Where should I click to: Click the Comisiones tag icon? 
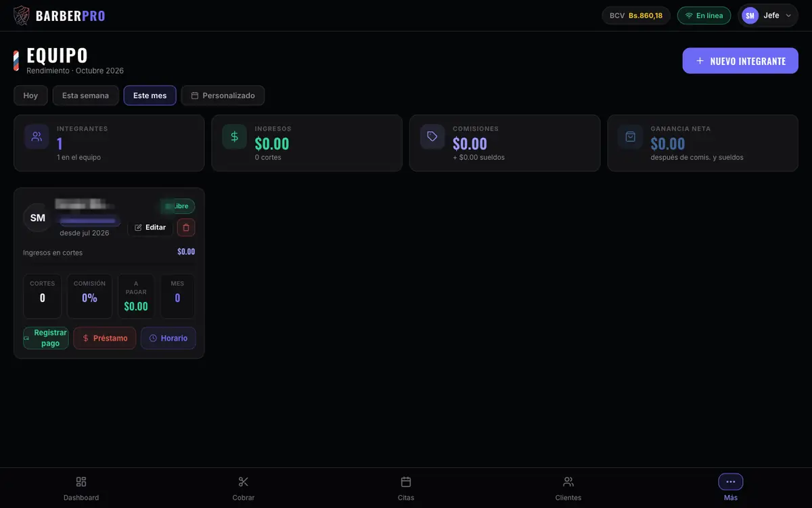tap(432, 136)
